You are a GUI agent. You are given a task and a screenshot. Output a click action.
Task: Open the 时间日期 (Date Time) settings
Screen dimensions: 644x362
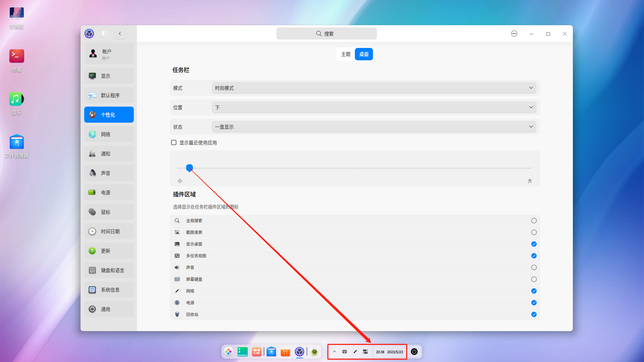(92, 231)
